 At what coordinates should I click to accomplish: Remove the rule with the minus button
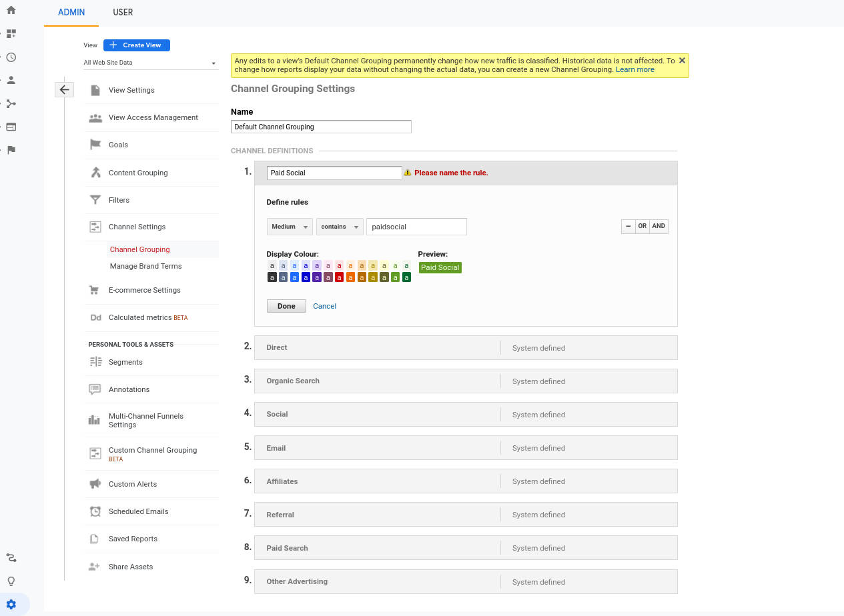[x=627, y=226]
